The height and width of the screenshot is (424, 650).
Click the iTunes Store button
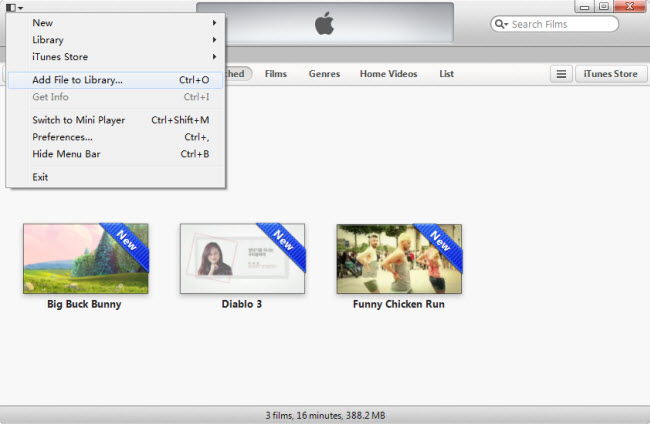tap(611, 74)
